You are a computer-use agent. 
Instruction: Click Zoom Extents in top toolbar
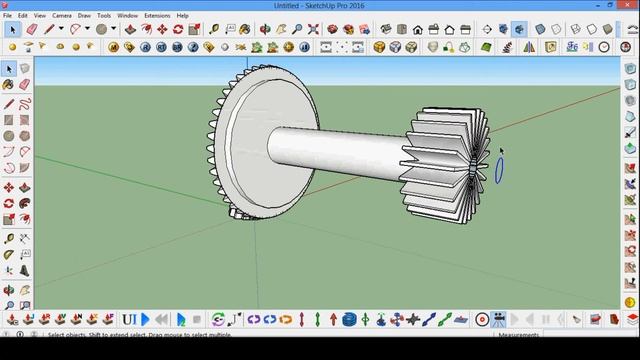(x=313, y=29)
